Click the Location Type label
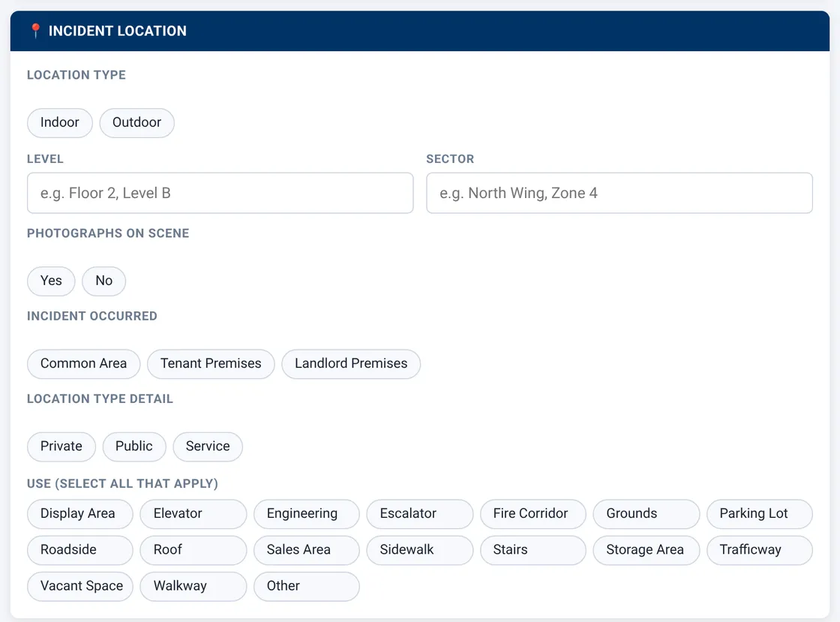Screen dimensions: 840x622 click(76, 75)
